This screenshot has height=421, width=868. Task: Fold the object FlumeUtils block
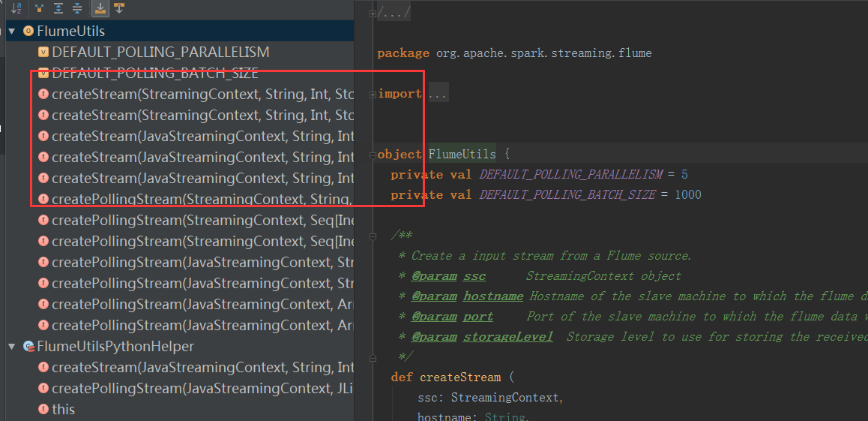pyautogui.click(x=373, y=155)
